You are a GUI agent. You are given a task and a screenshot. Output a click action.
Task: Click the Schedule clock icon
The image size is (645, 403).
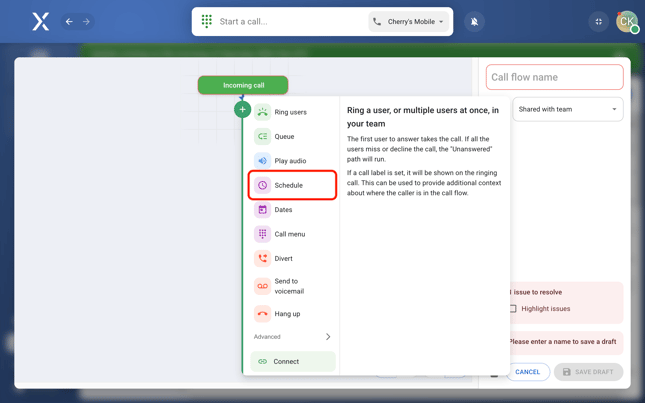262,185
